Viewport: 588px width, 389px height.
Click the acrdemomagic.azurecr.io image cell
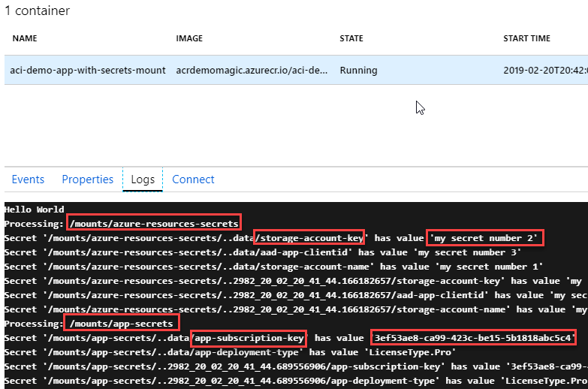[252, 71]
